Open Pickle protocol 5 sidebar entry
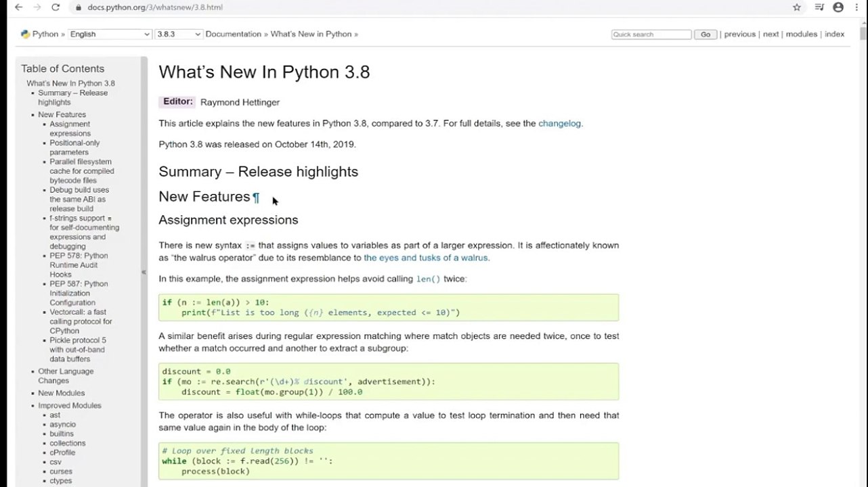 pos(78,350)
